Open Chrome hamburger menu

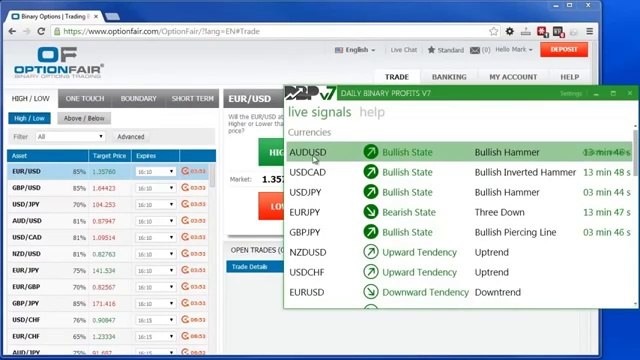coord(590,31)
